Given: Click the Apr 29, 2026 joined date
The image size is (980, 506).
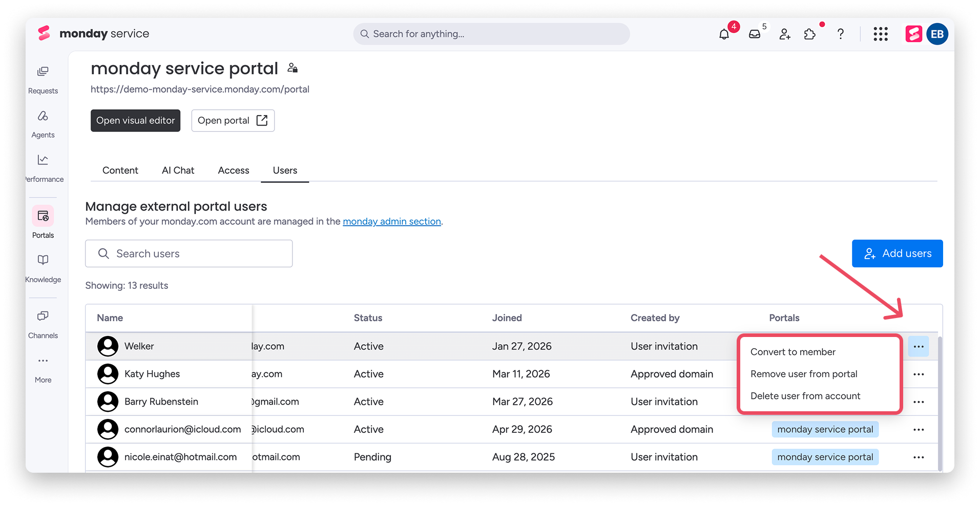Looking at the screenshot, I should tap(522, 429).
